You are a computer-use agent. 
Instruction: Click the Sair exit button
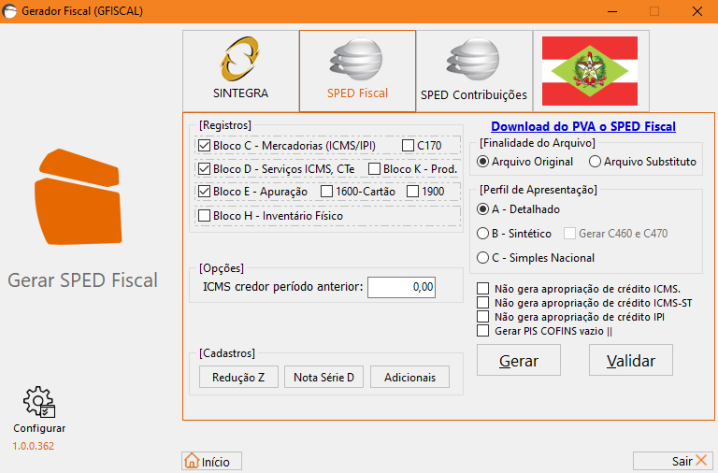[x=673, y=461]
